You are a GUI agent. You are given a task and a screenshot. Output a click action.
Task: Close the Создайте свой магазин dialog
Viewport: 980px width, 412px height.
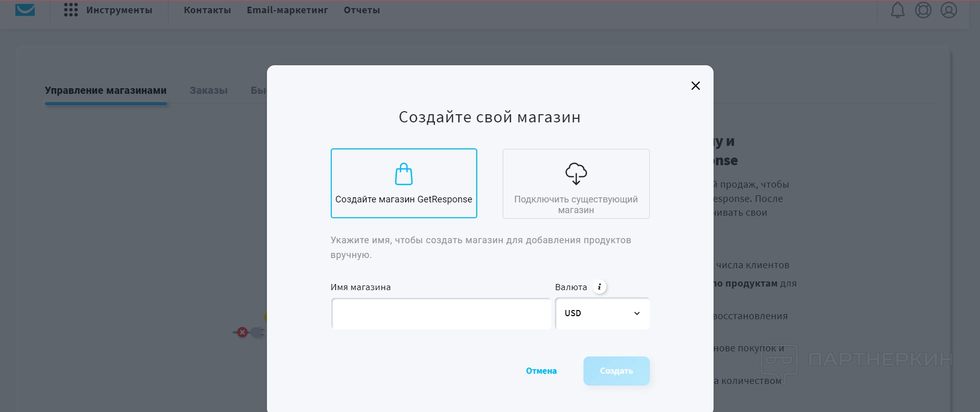click(696, 86)
